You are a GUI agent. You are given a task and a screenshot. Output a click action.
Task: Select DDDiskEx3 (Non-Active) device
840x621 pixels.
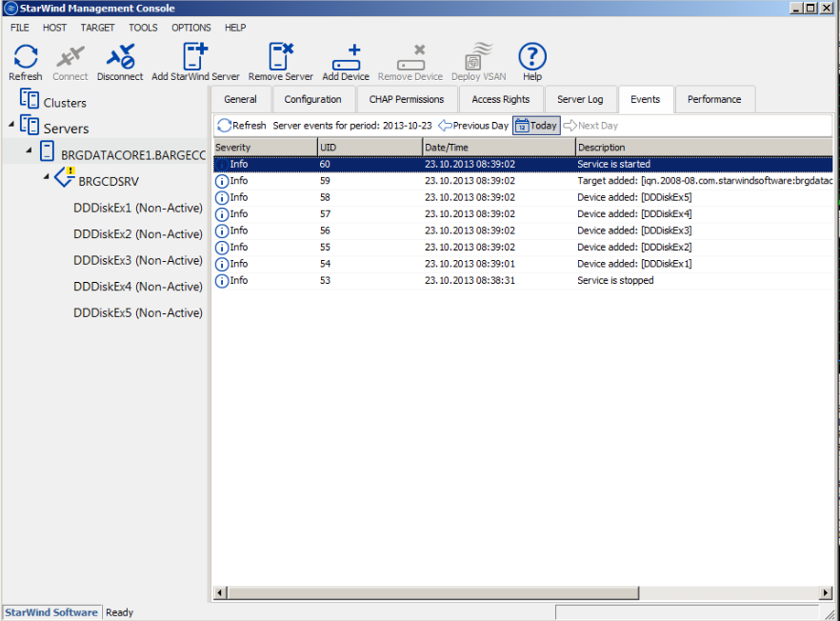tap(138, 260)
